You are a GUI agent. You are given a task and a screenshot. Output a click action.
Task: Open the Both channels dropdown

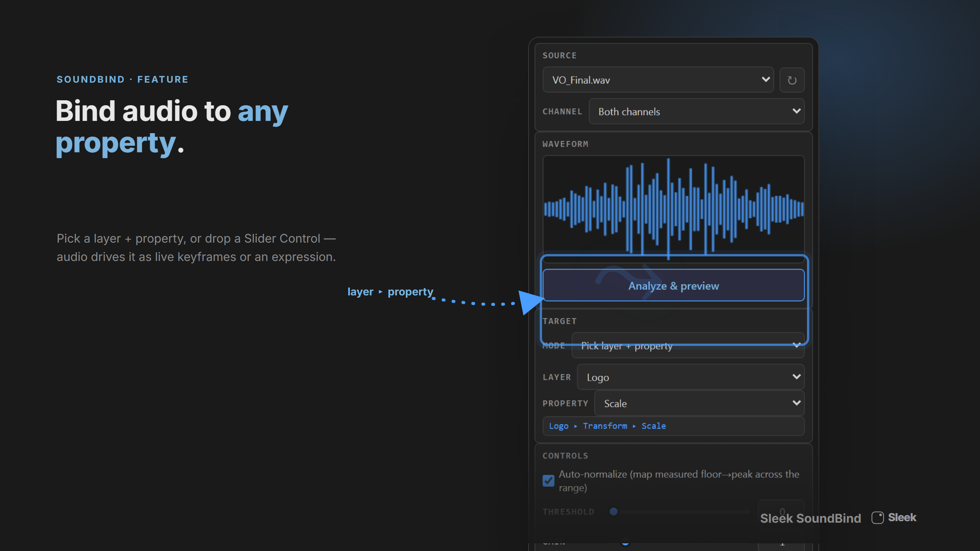[696, 111]
